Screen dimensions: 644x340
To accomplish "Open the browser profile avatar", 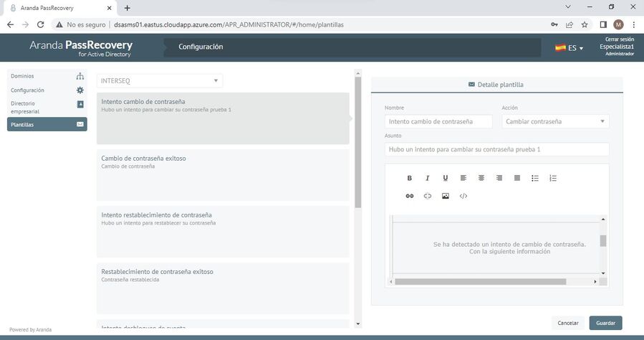I will [618, 24].
